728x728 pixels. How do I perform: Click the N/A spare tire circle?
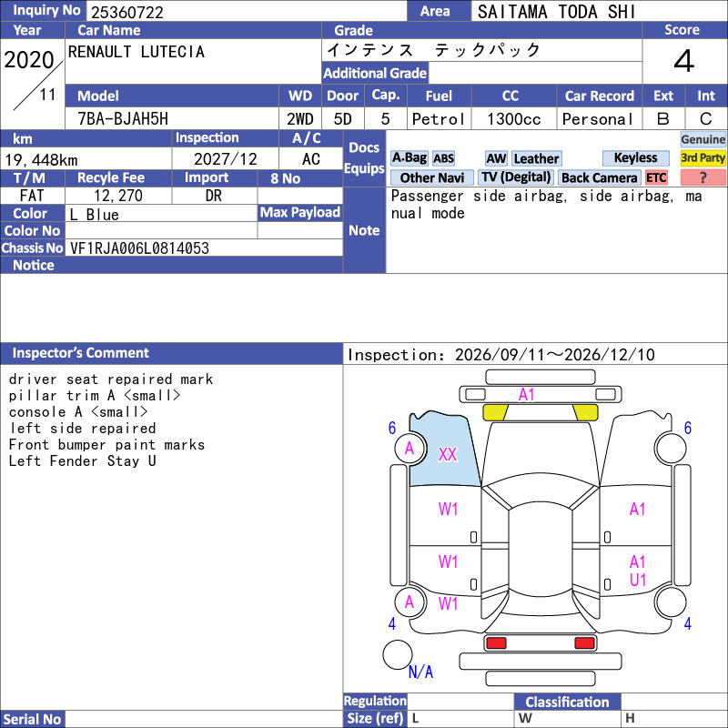(398, 654)
